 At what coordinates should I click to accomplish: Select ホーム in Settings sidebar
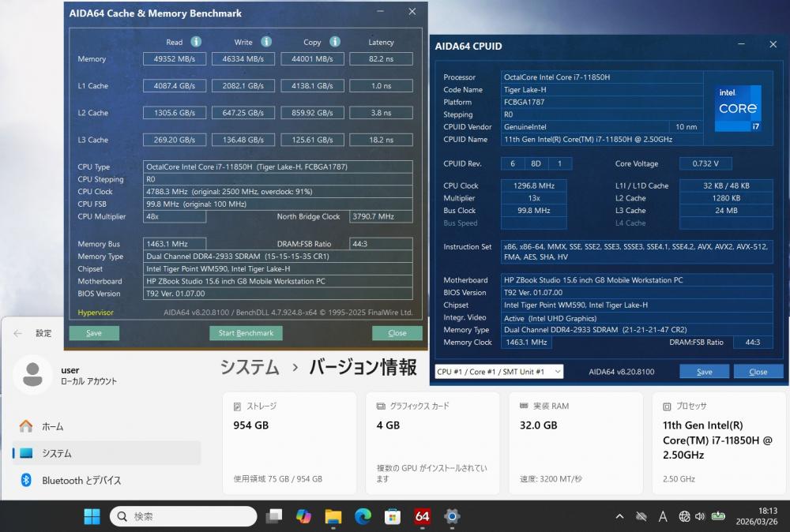coord(52,426)
